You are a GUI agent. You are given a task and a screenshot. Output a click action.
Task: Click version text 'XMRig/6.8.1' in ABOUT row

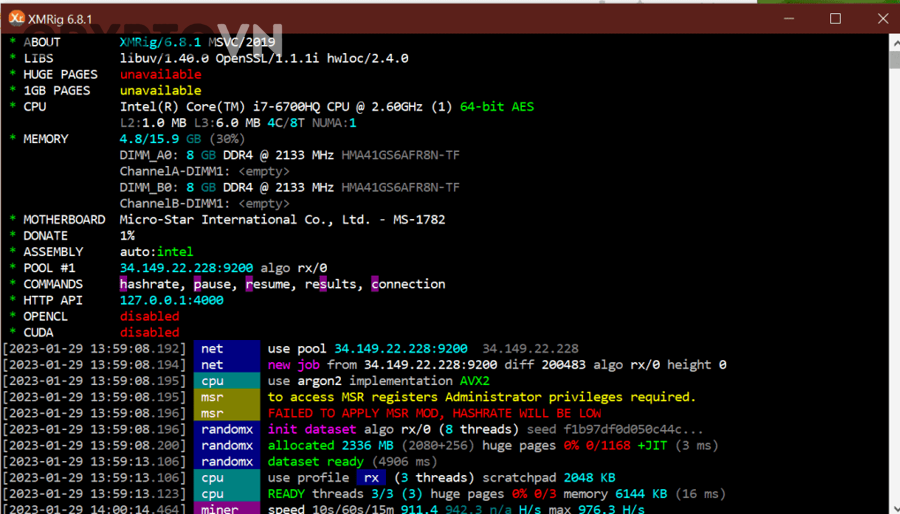(160, 42)
